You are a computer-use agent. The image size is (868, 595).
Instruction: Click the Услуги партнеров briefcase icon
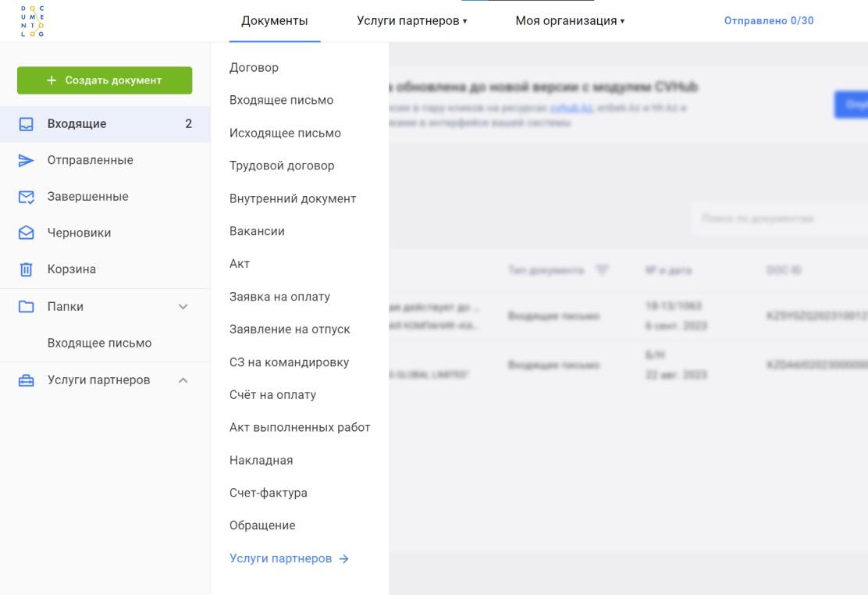coord(27,381)
